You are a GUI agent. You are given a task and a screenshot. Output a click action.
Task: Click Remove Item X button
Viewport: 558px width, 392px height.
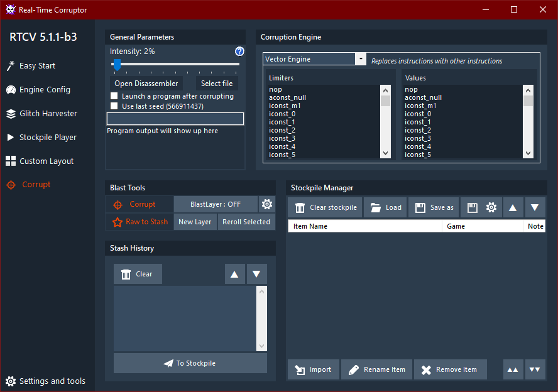(x=451, y=369)
